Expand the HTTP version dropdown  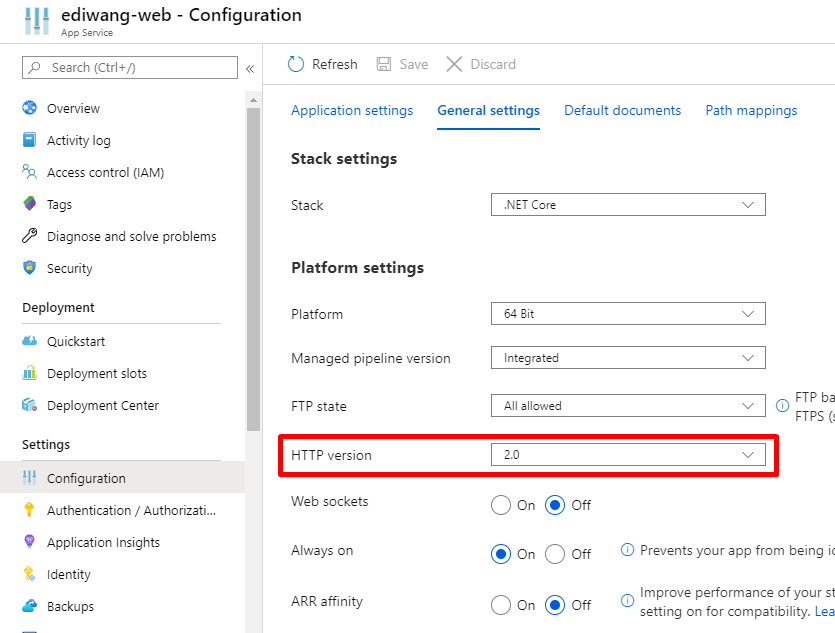(x=628, y=455)
